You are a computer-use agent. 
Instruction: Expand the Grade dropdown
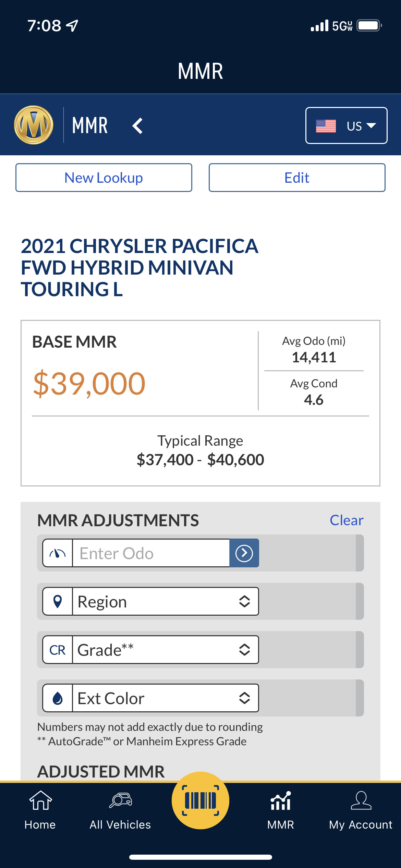[165, 650]
